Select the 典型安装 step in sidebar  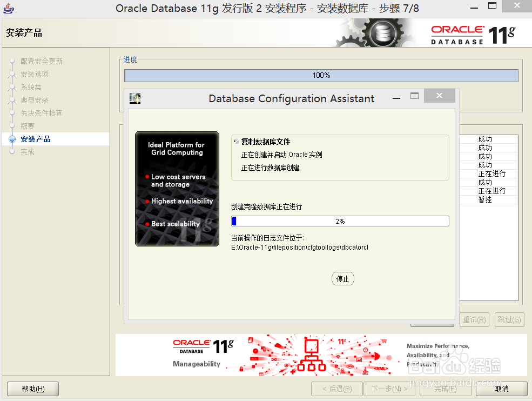click(35, 100)
